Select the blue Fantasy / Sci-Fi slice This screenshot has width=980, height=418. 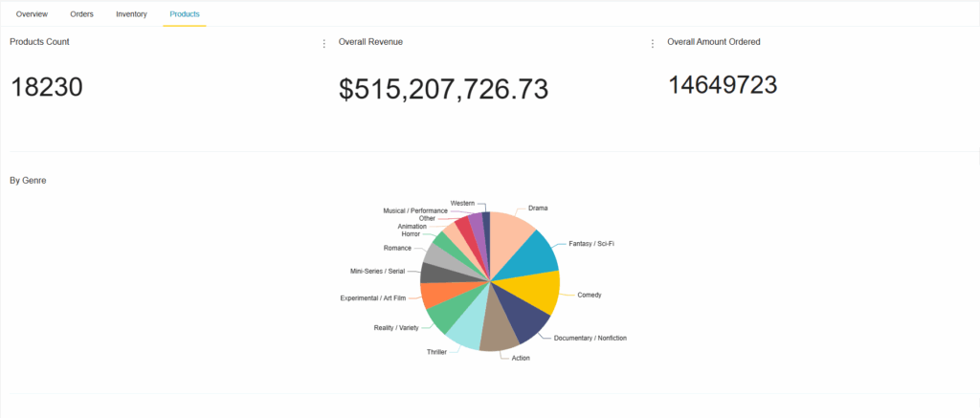tap(536, 254)
